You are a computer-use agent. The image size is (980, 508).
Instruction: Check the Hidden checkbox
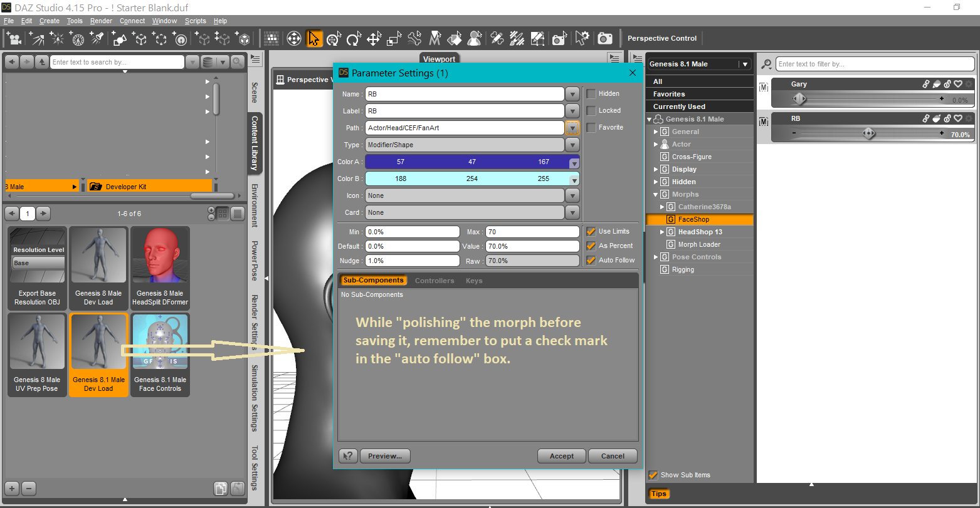(591, 94)
